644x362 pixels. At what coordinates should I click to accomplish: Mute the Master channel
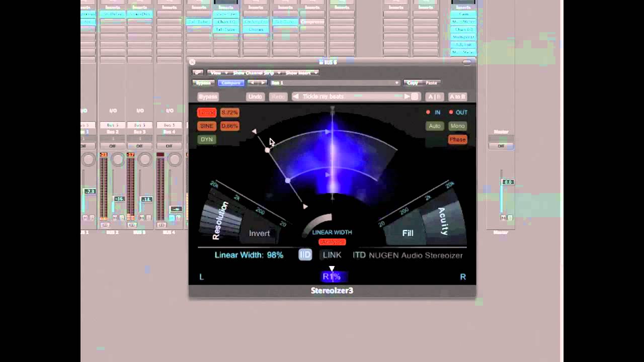coord(504,218)
